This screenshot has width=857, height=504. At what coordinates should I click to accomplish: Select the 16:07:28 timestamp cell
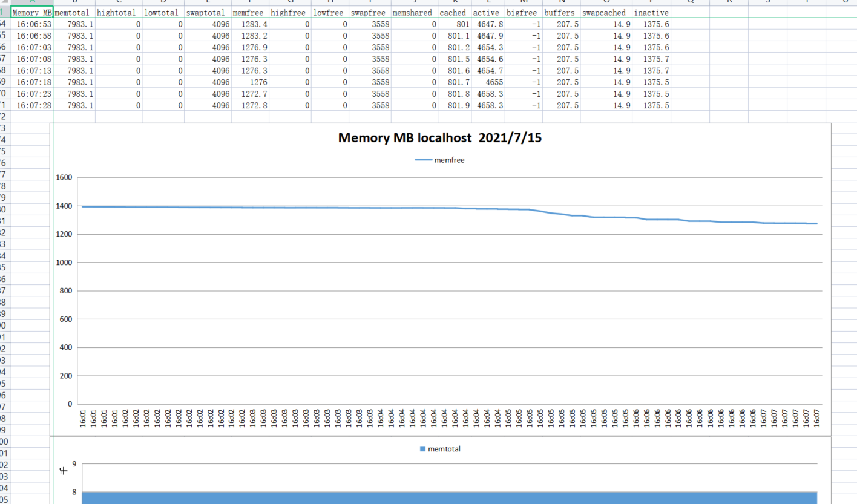coord(33,105)
